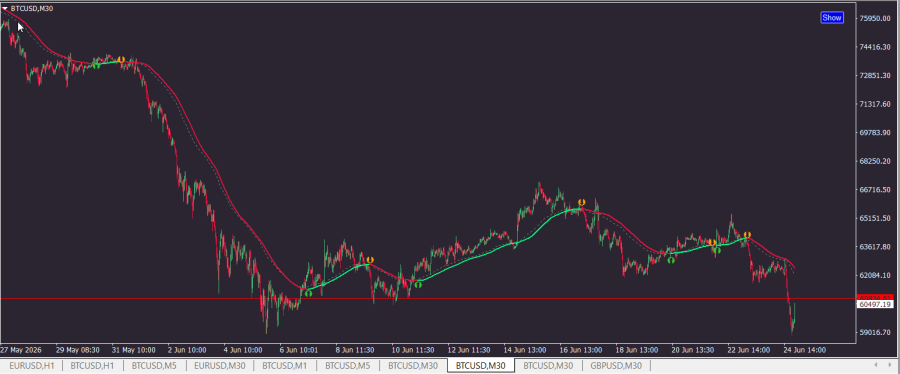Click the 71317.60 price scale label

tap(875, 104)
